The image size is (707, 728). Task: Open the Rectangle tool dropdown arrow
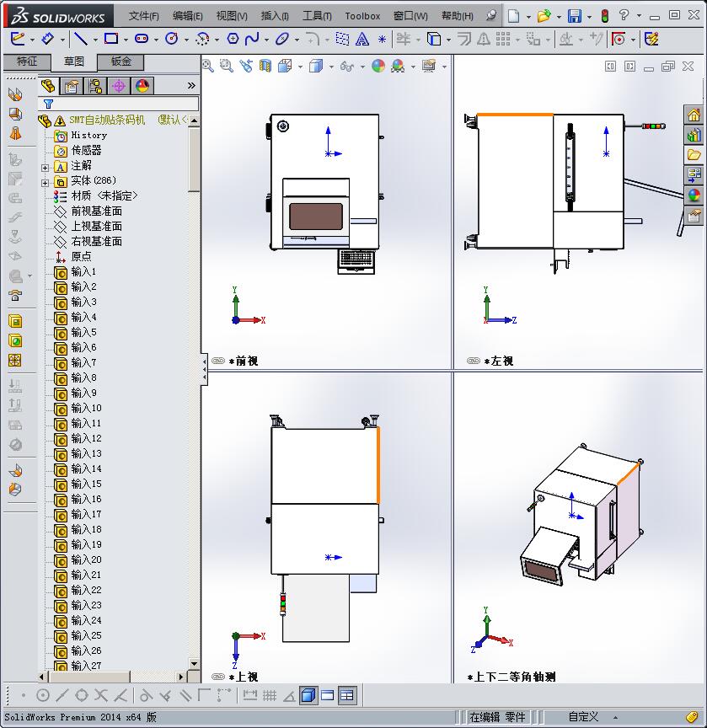[126, 40]
